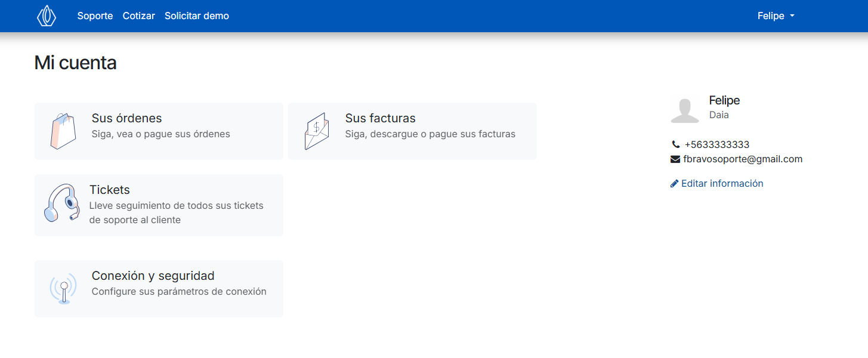The height and width of the screenshot is (358, 868).
Task: Click the pencil icon near Editar información
Action: pos(675,183)
